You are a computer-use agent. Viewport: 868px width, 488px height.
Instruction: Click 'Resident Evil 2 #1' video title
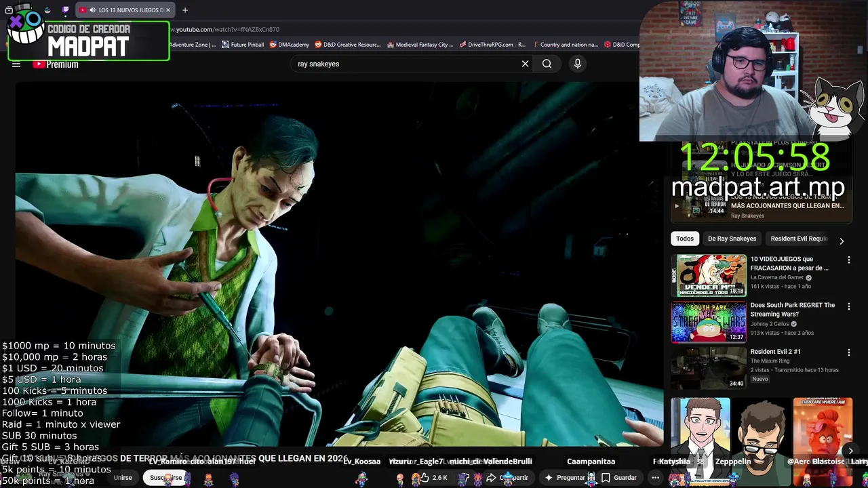click(x=775, y=352)
